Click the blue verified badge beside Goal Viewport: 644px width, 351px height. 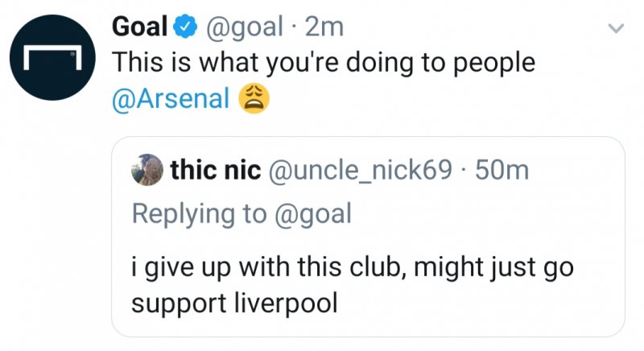[184, 27]
